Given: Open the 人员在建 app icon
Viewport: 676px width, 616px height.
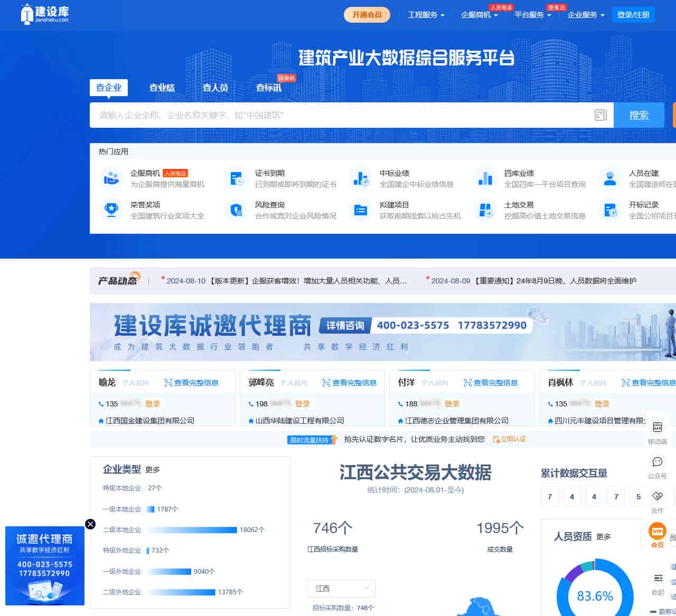Looking at the screenshot, I should pos(610,178).
